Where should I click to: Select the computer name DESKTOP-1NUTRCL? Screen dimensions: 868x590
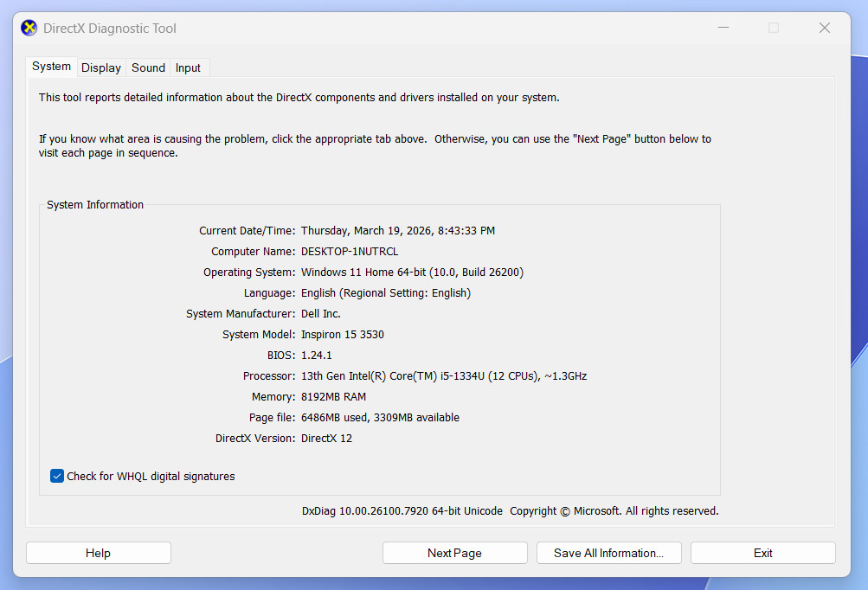350,251
